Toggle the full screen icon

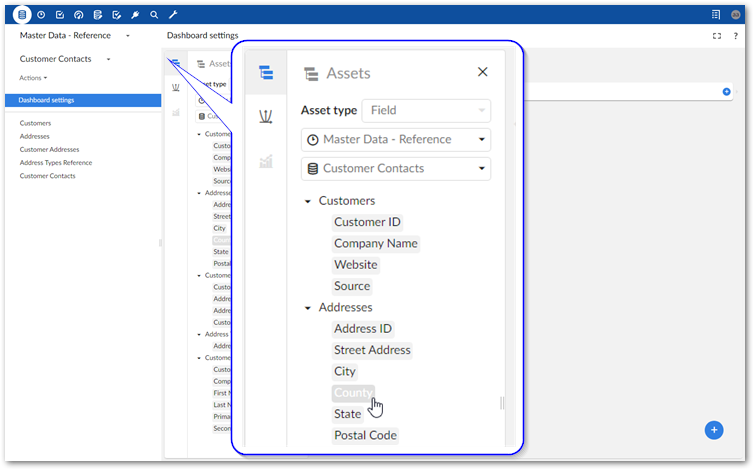pyautogui.click(x=716, y=36)
